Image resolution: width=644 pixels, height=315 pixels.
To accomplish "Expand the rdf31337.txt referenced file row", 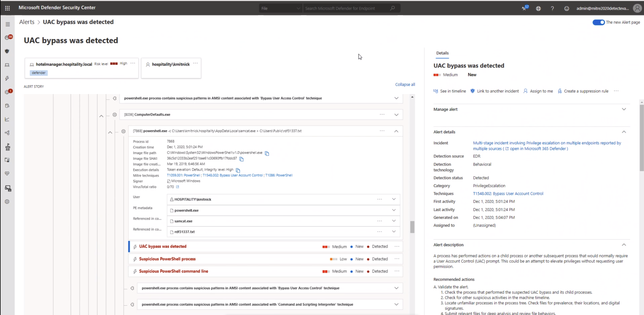I will (394, 231).
